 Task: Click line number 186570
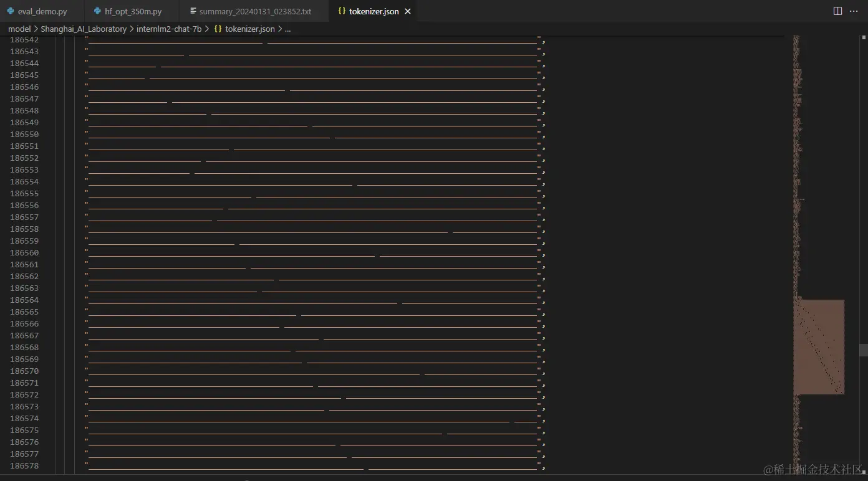(x=24, y=371)
